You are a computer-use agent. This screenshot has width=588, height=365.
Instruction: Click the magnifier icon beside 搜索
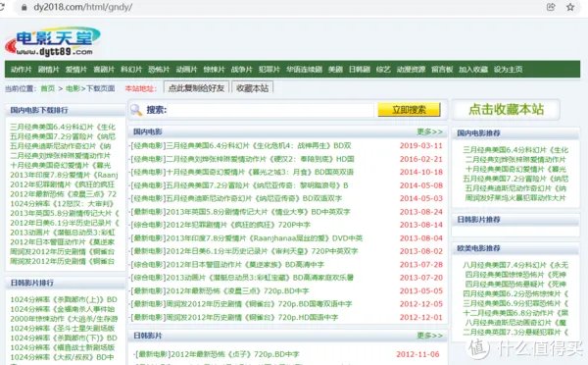click(x=136, y=110)
